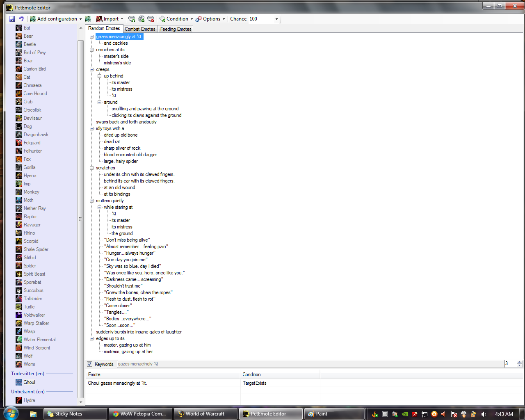Increase keyword count stepper up arrow
525x420 pixels.
point(520,362)
